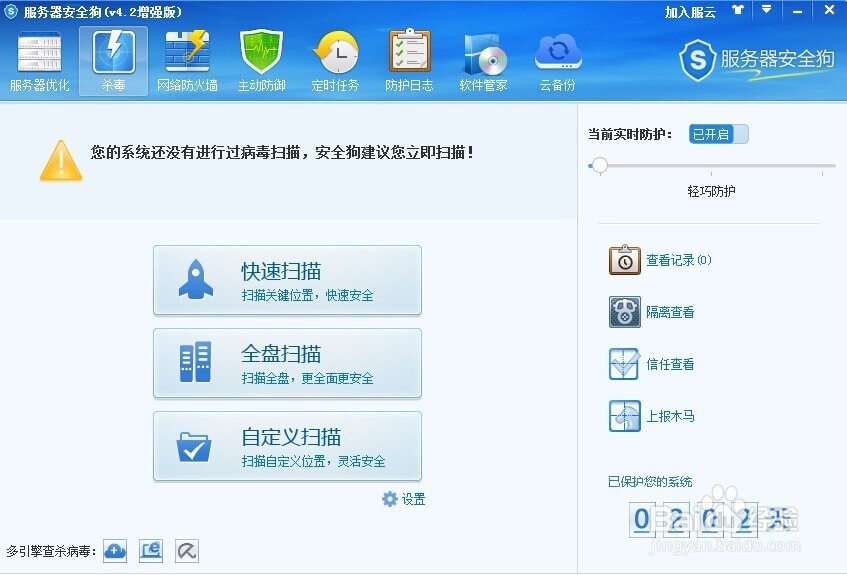The image size is (847, 575).
Task: Open the 服务器优化 server optimization section
Action: tap(39, 62)
